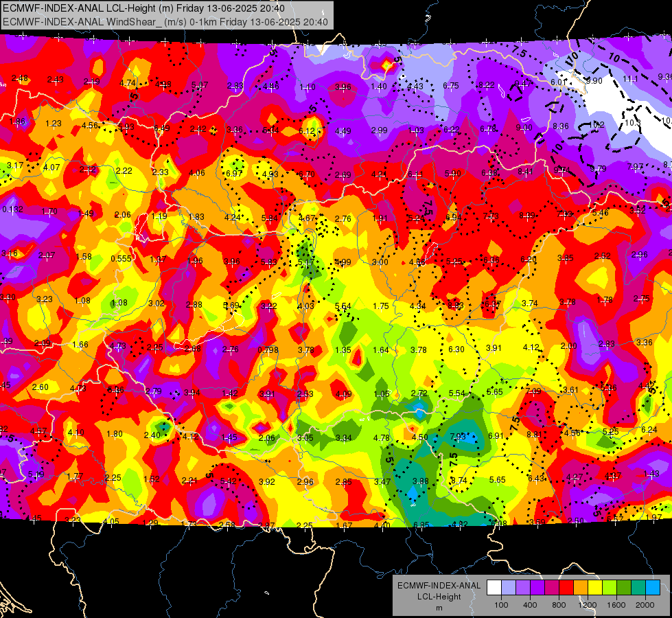Click the LCL-Height legend caption

[439, 597]
